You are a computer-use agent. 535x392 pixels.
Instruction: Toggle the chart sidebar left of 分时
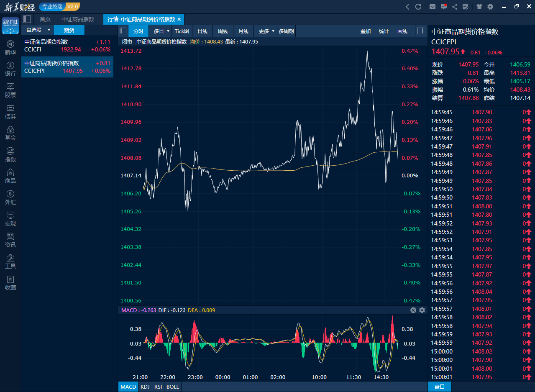123,31
